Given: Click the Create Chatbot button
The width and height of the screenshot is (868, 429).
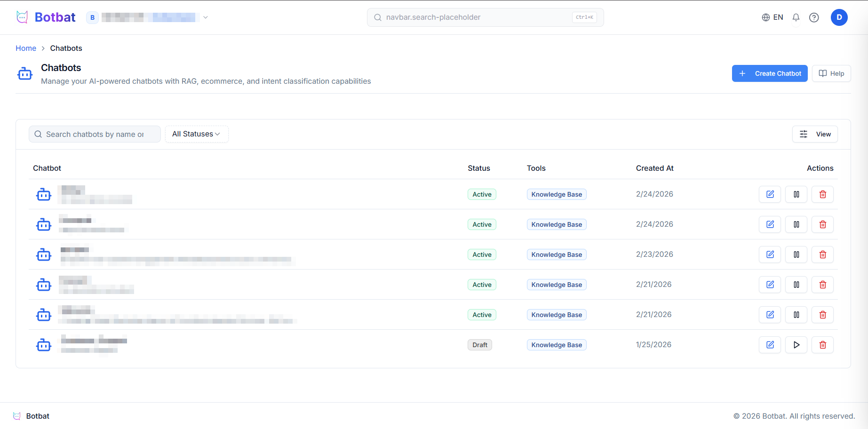Looking at the screenshot, I should 769,73.
